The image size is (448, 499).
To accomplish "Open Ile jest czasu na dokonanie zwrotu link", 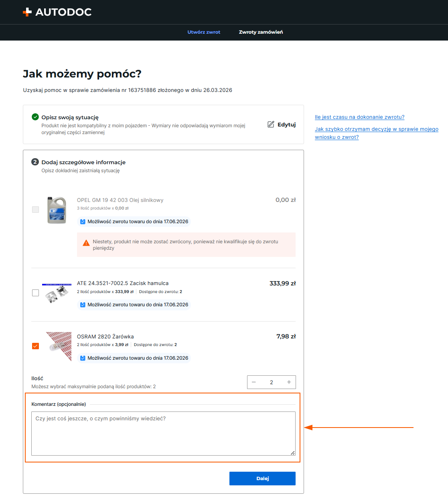I will [359, 117].
